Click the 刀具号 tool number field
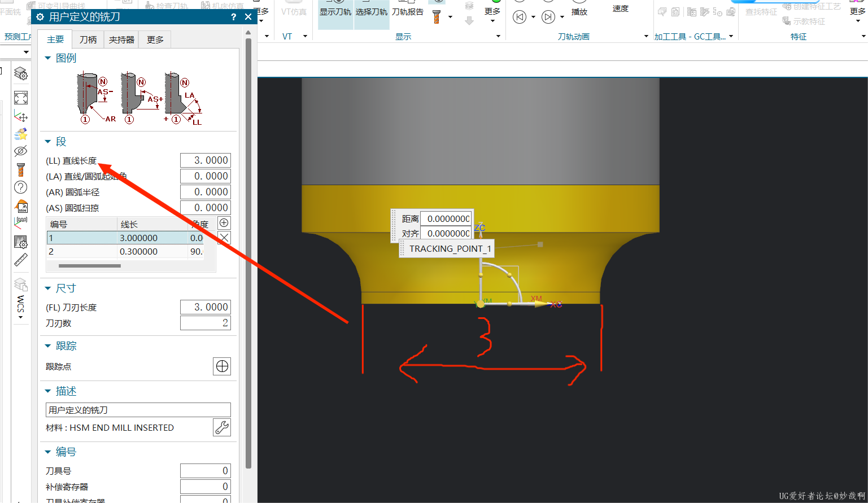The width and height of the screenshot is (868, 503). [x=206, y=471]
